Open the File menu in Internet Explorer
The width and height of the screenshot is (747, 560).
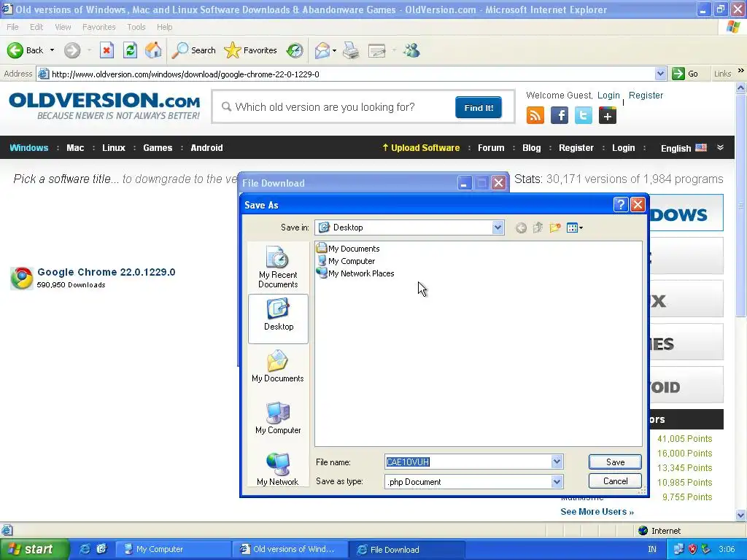[12, 27]
